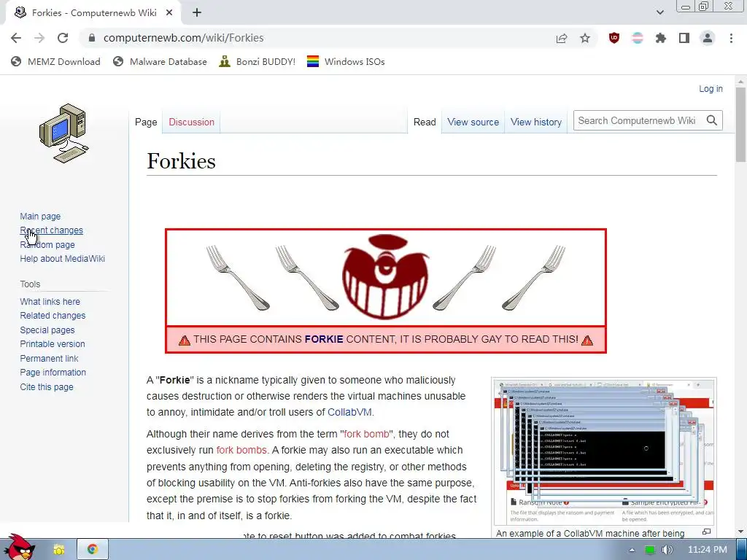This screenshot has height=560, width=747.
Task: Click the bold FORKIE warning link
Action: (324, 339)
